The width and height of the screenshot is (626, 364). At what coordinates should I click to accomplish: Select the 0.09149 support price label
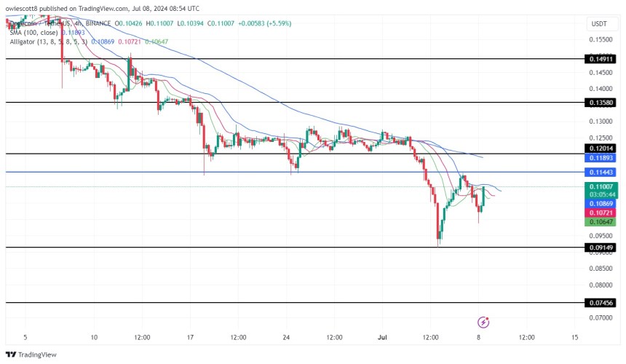pyautogui.click(x=600, y=248)
